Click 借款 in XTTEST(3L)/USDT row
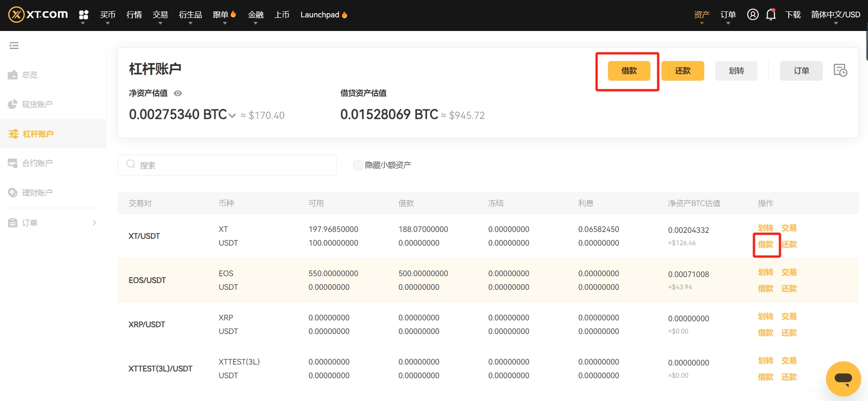 click(x=765, y=377)
